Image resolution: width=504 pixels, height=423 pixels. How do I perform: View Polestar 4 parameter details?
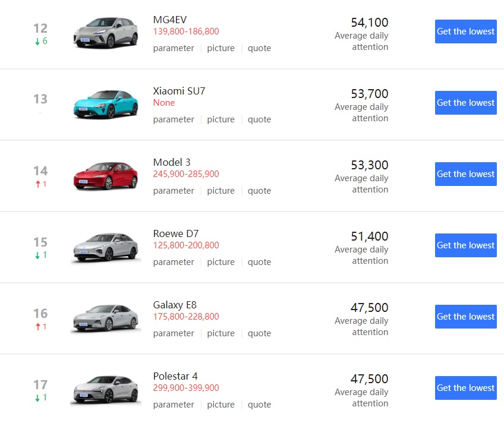tap(174, 405)
